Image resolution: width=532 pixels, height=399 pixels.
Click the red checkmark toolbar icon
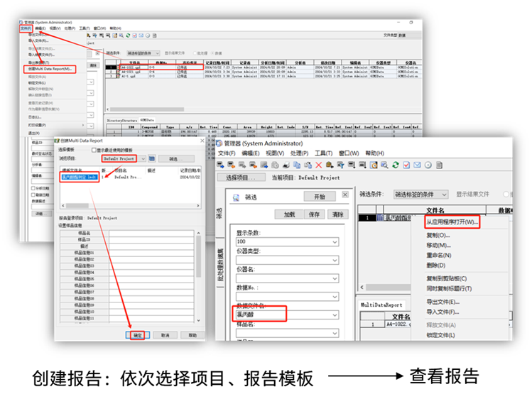[406, 165]
